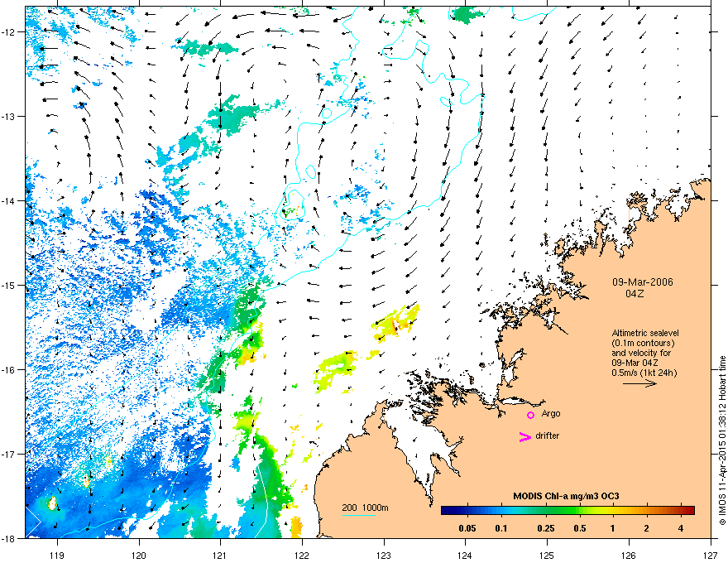Click the 'drifter' legend label
The height and width of the screenshot is (563, 728).
click(x=548, y=435)
